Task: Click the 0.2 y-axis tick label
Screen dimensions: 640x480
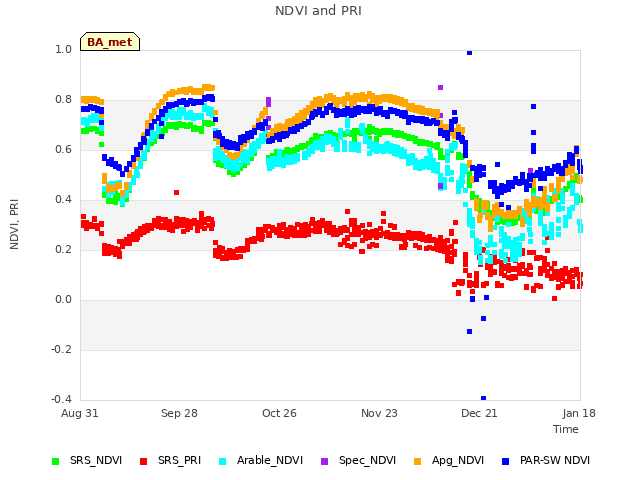Action: 63,249
